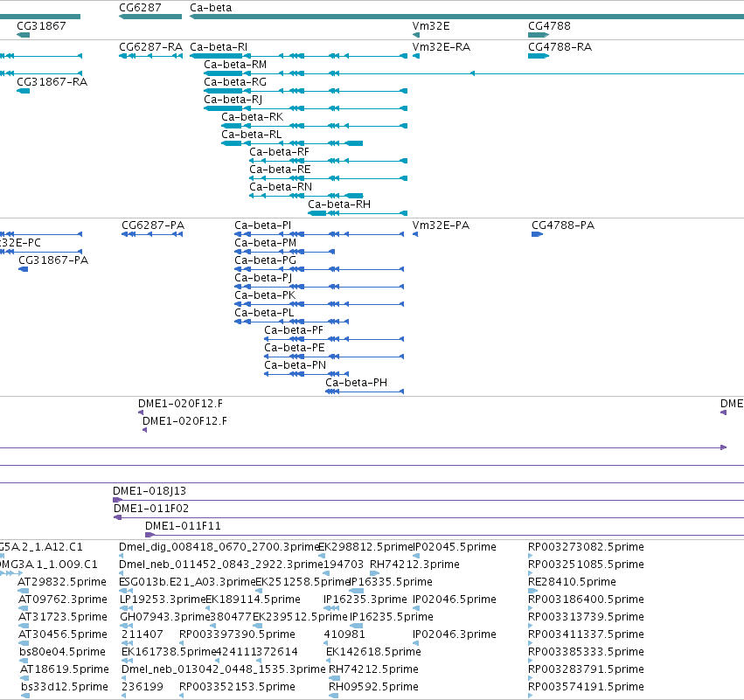Select the RP003411337.5prime EST label
The width and height of the screenshot is (744, 700).
[x=586, y=634]
